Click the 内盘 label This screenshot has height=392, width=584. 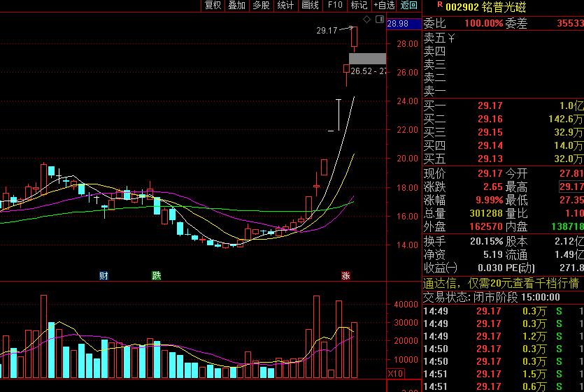516,226
